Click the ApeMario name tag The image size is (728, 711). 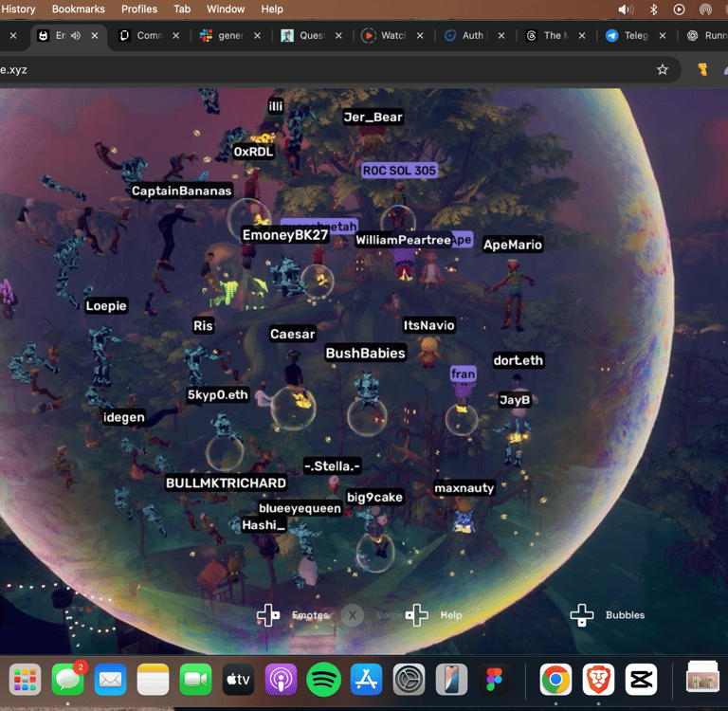click(513, 245)
